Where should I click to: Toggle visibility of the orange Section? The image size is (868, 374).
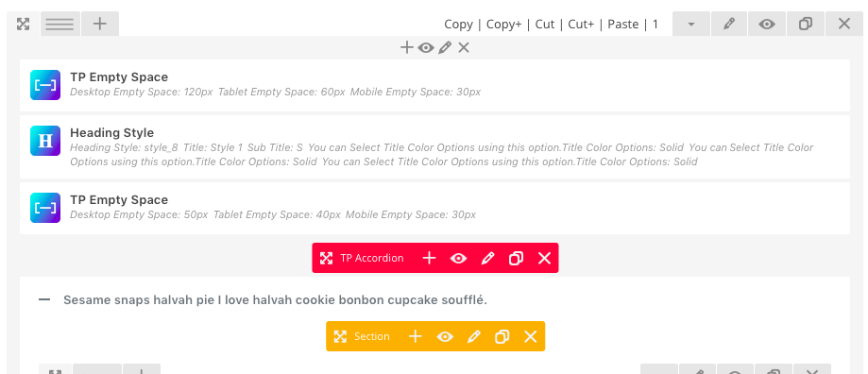(445, 336)
